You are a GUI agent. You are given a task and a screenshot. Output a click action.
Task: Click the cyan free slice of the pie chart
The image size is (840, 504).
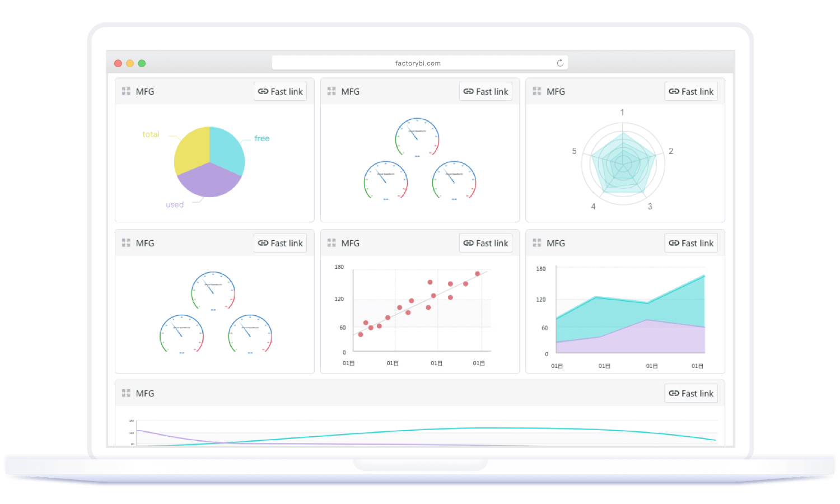(227, 150)
